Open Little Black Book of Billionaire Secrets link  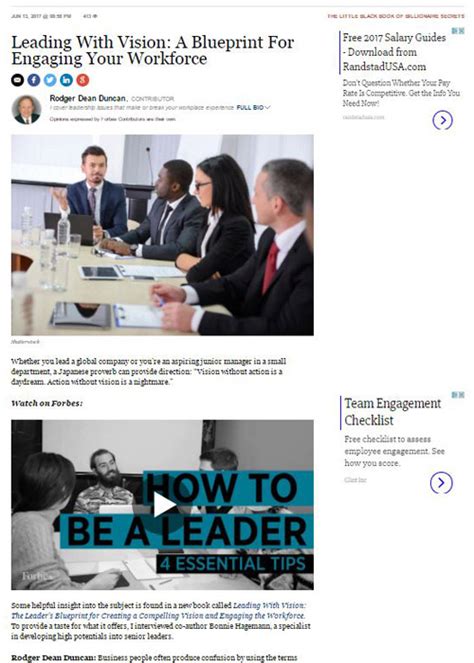click(395, 16)
